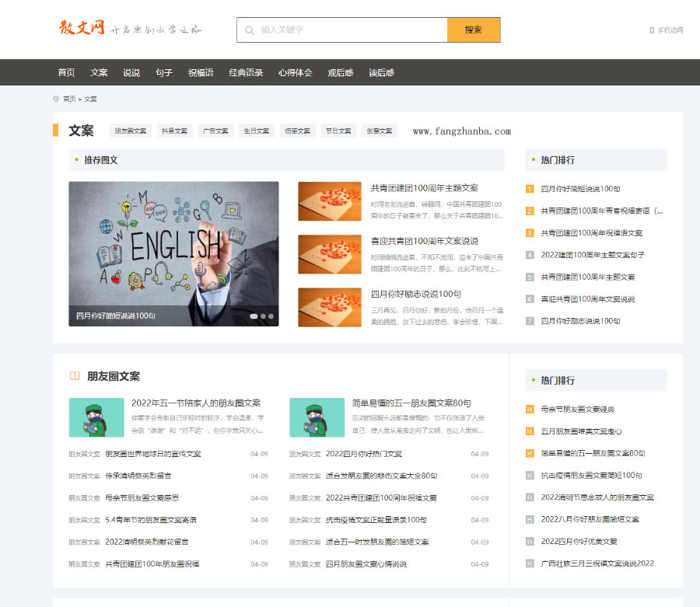Open list item 共青团建团100年朋友圈祝福
Viewport: 700px width, 607px height.
pyautogui.click(x=152, y=563)
